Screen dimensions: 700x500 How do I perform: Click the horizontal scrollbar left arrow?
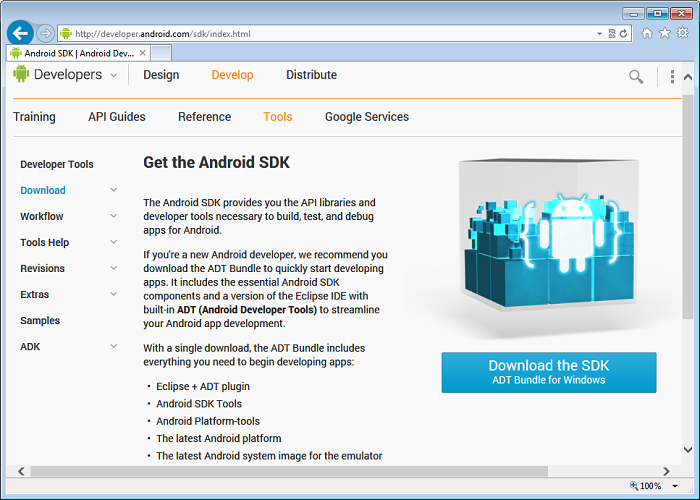point(21,471)
